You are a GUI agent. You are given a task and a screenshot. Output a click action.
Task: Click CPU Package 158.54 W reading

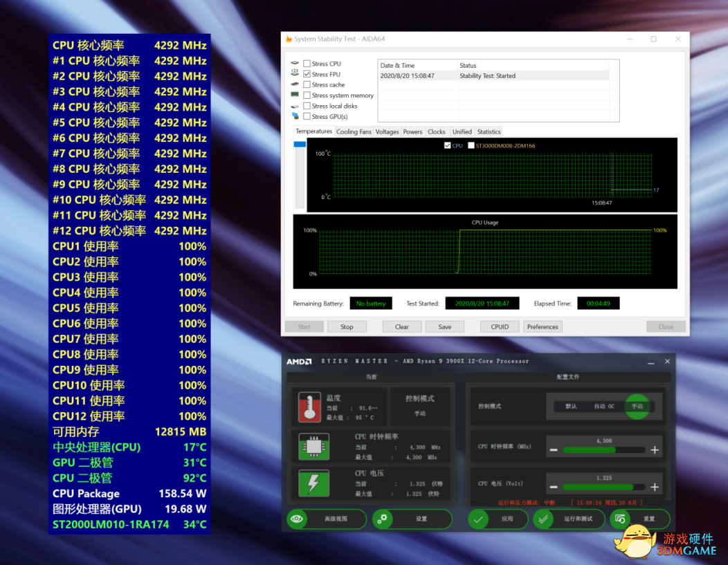pyautogui.click(x=129, y=494)
